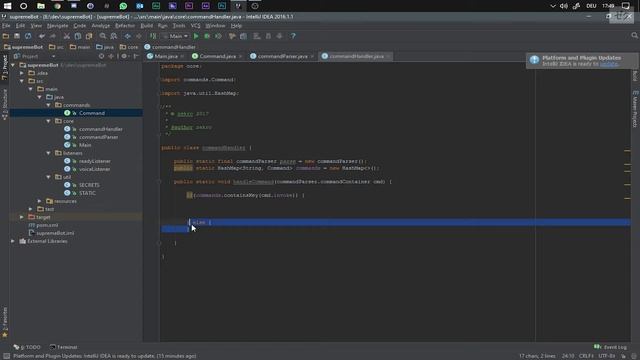640x360 pixels.
Task: Expand External Libraries node
Action: click(13, 241)
